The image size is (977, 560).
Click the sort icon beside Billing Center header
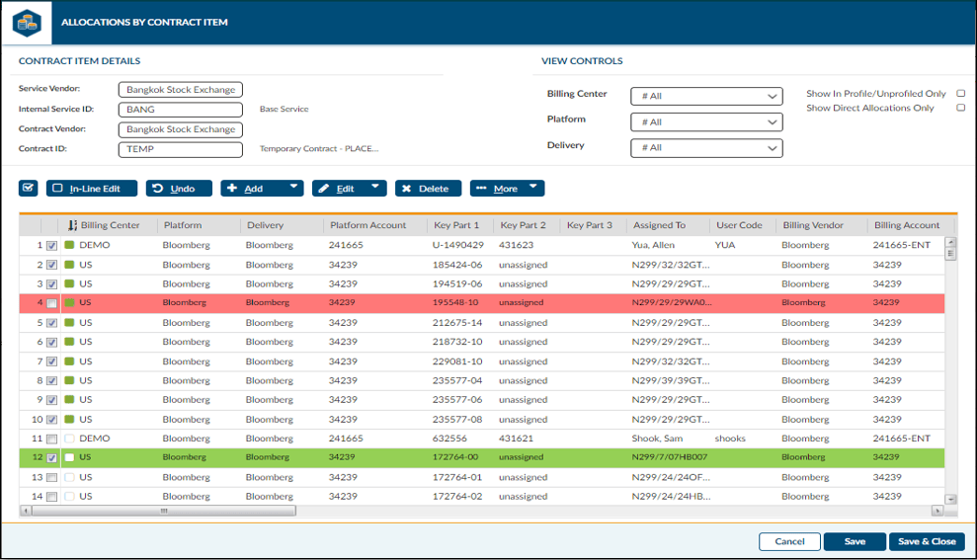point(72,225)
